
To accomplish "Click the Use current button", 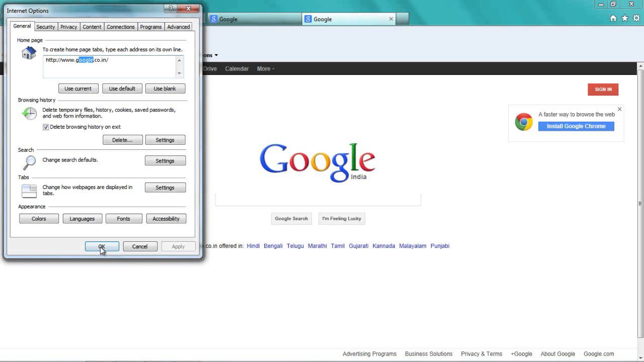I will click(x=78, y=88).
